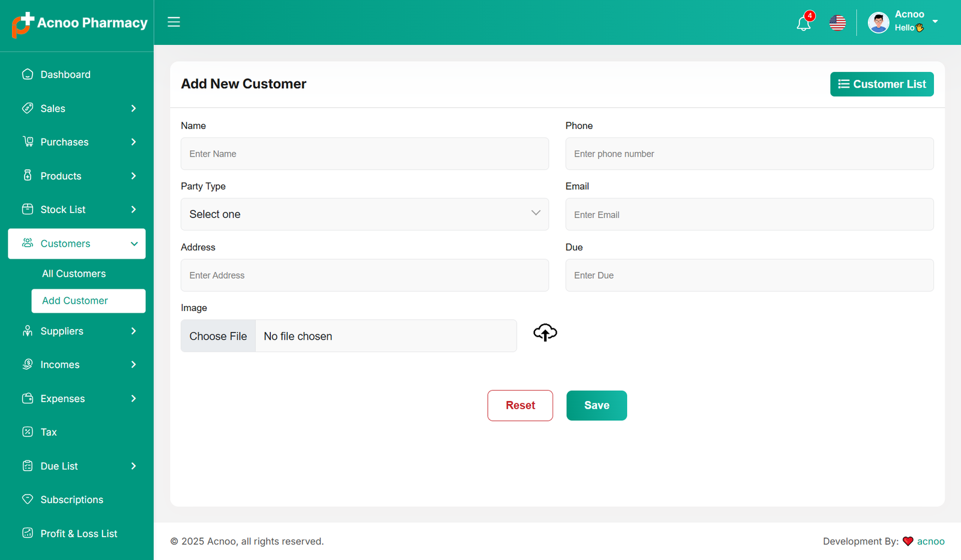This screenshot has height=560, width=961.
Task: Open Profit & Loss List page
Action: tap(79, 534)
